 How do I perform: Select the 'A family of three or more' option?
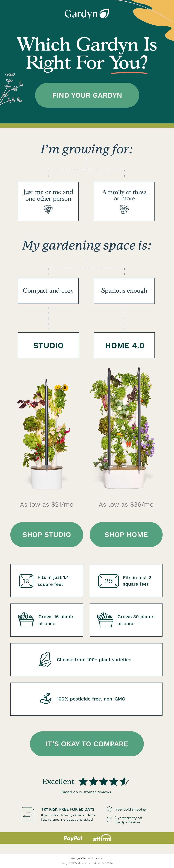tap(124, 201)
